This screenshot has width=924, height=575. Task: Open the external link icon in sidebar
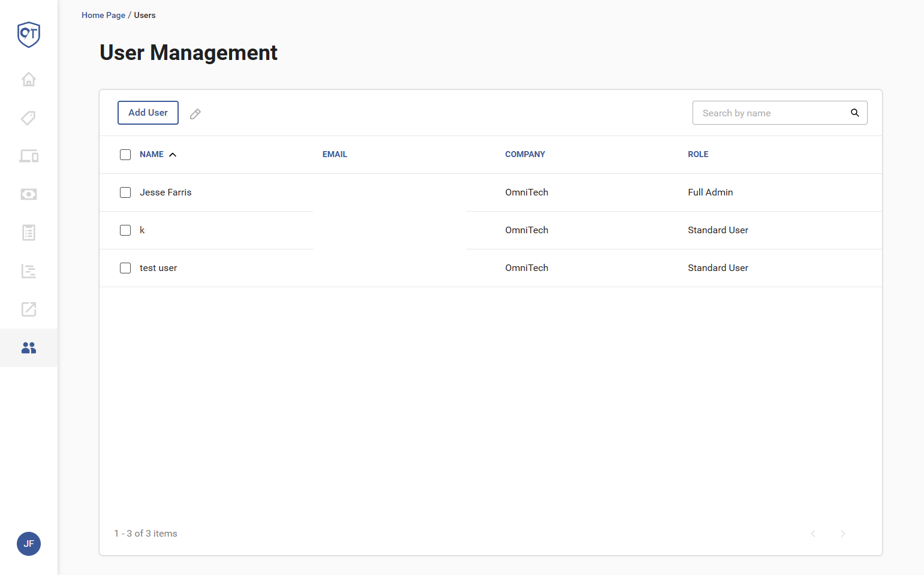tap(29, 309)
